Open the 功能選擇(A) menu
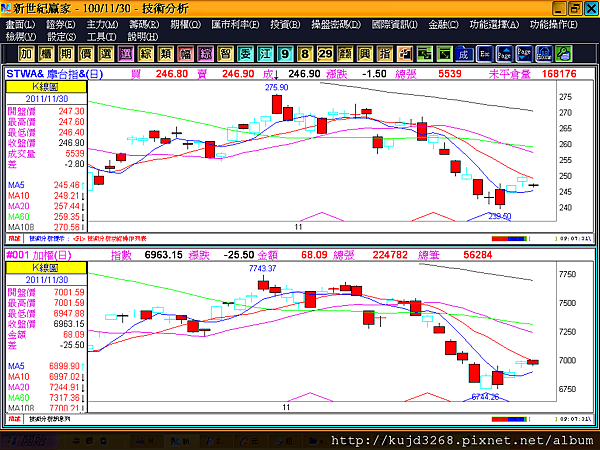The height and width of the screenshot is (450, 600). (x=494, y=24)
